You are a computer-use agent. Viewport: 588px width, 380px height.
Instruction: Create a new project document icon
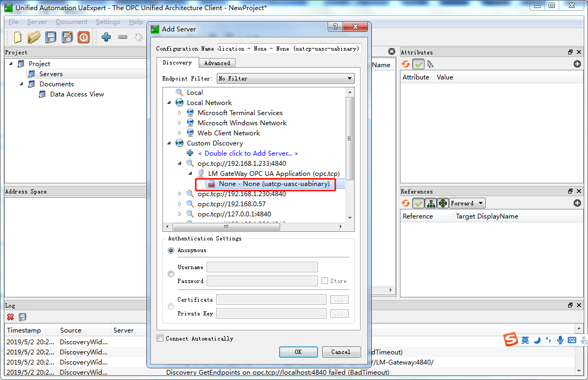tap(18, 37)
